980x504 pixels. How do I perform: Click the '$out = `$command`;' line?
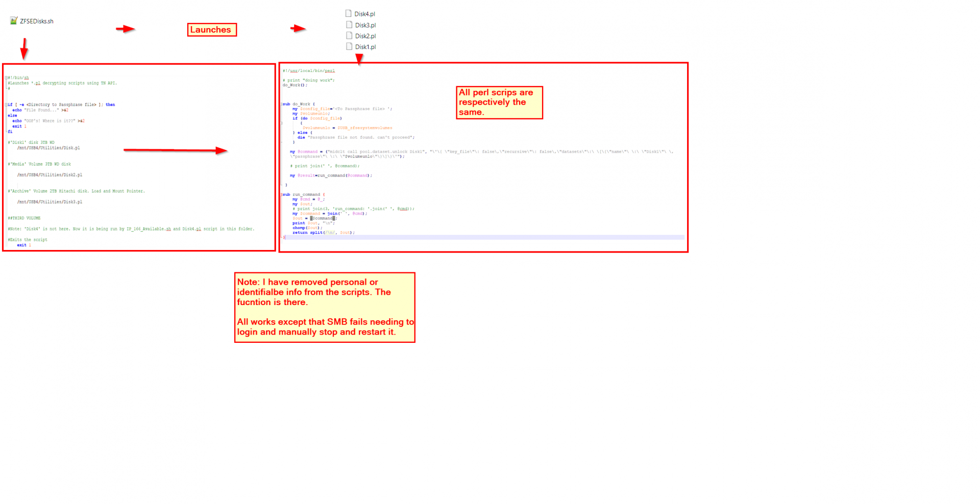[x=315, y=218]
